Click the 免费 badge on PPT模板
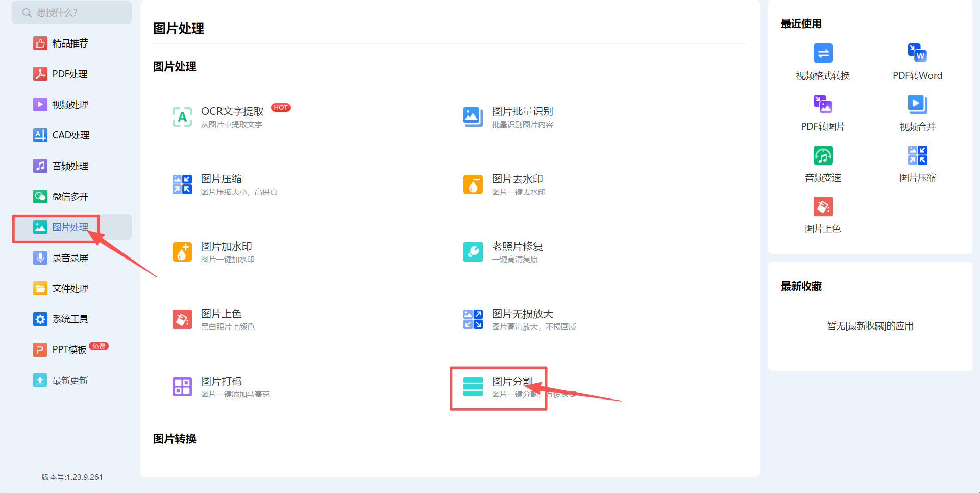Image resolution: width=980 pixels, height=493 pixels. (x=99, y=346)
